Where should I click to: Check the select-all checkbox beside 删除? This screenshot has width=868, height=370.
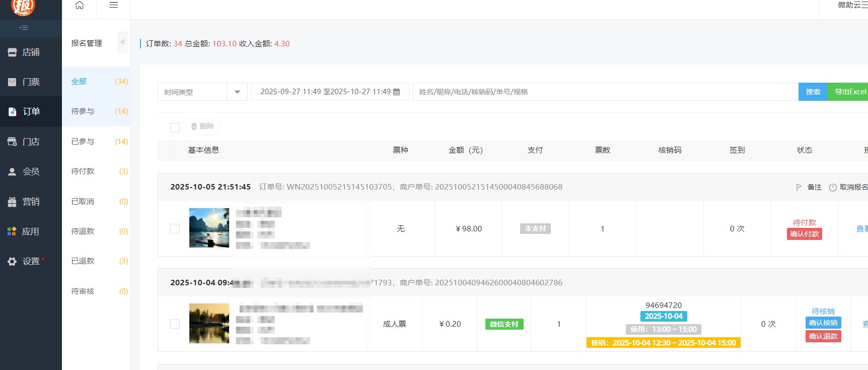(175, 128)
